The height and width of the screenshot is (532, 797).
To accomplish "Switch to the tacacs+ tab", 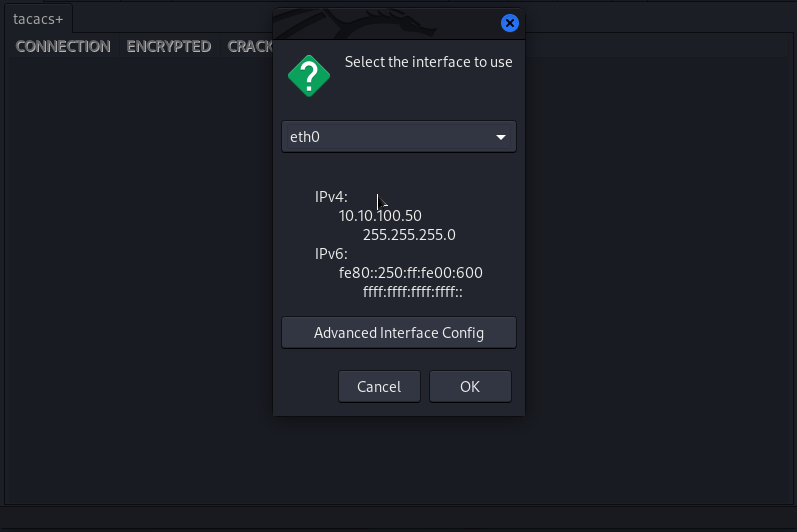I will (38, 19).
